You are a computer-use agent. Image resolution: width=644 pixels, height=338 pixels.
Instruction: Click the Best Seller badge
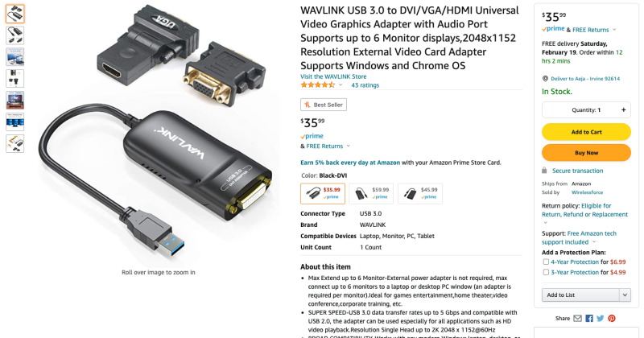(x=324, y=105)
